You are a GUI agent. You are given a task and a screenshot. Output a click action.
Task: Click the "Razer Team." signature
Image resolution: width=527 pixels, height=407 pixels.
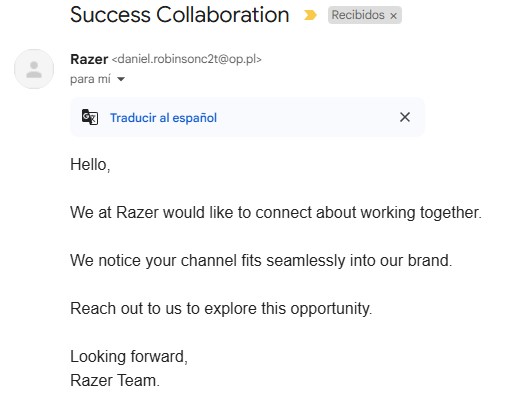click(x=115, y=381)
